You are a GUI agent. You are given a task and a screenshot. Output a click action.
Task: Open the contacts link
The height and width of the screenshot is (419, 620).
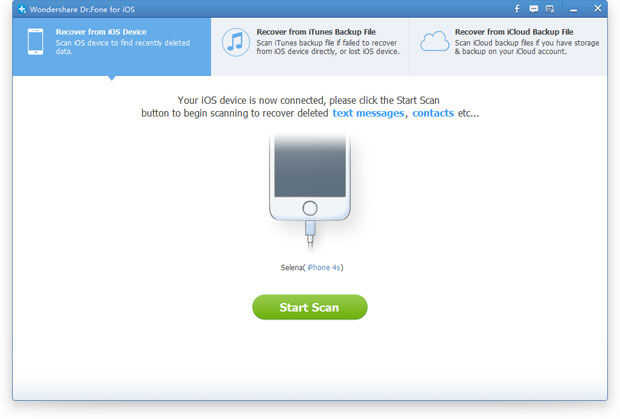click(x=433, y=113)
